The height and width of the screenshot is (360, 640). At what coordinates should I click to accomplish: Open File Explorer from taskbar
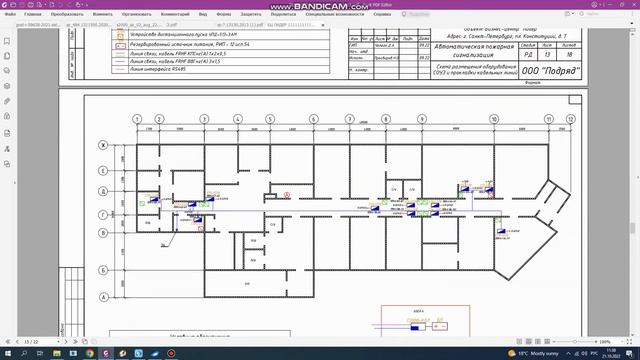point(57,353)
